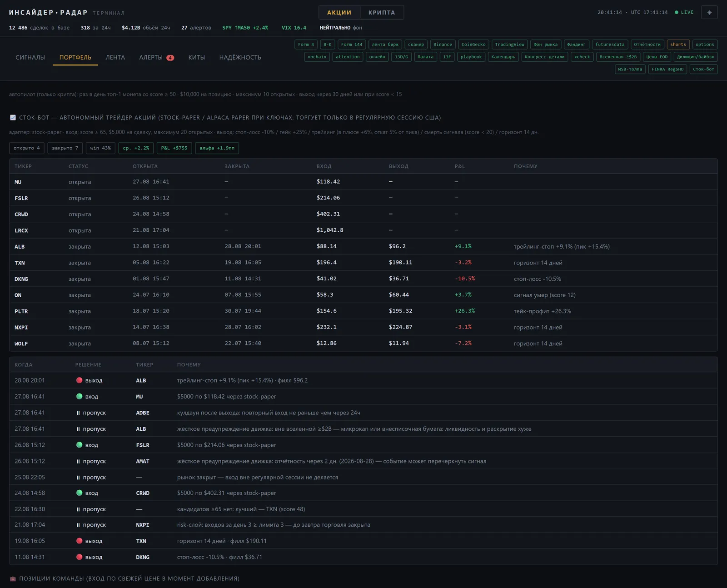Switch to the КРИПТА mode
Image resolution: width=727 pixels, height=588 pixels.
pos(382,12)
